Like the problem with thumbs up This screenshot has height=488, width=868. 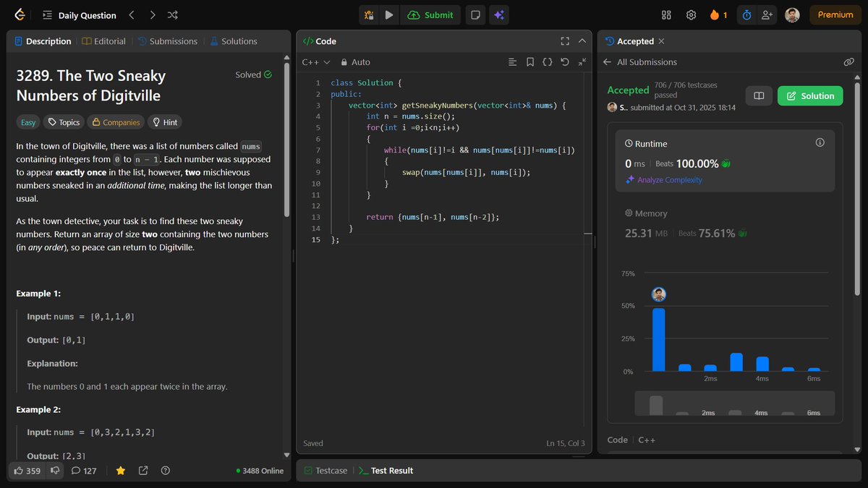click(27, 471)
